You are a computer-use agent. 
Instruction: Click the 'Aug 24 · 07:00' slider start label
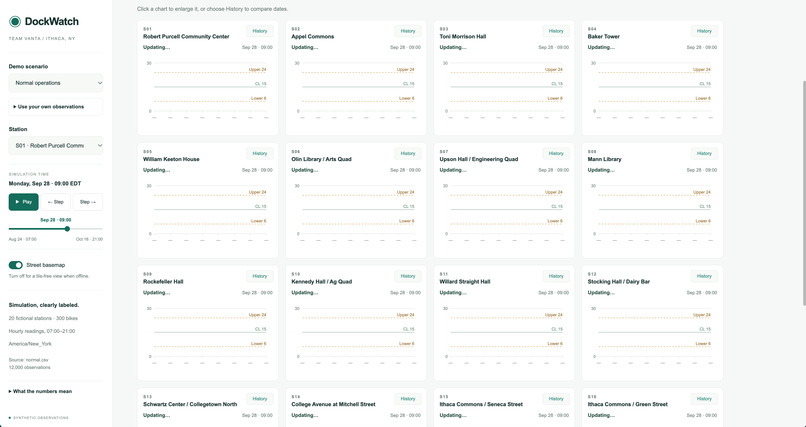tap(23, 239)
